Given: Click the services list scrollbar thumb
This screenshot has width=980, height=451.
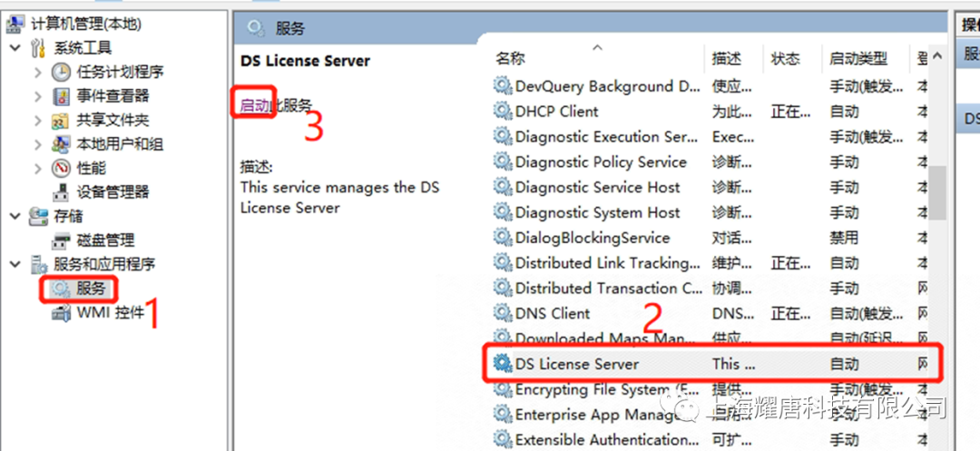Looking at the screenshot, I should [x=936, y=193].
